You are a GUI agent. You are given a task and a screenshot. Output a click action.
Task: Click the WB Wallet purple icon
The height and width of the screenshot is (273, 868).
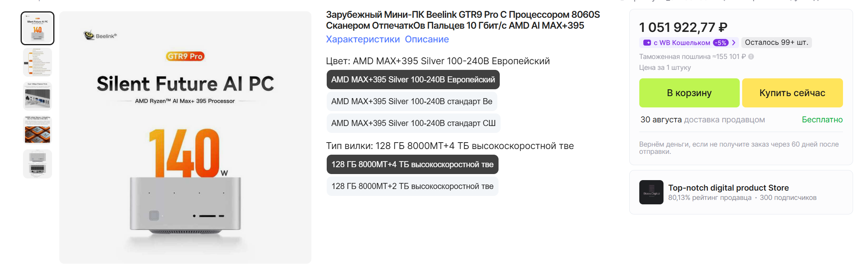[x=647, y=42]
